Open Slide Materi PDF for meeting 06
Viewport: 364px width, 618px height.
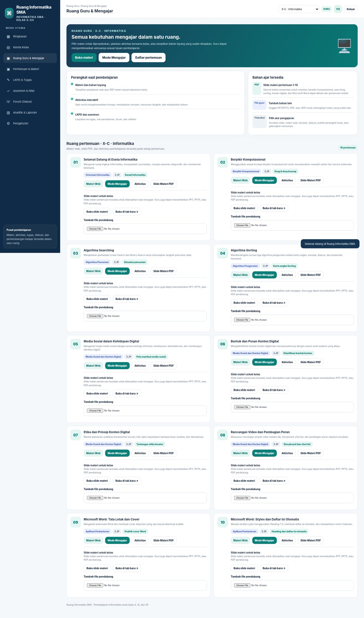pos(311,362)
